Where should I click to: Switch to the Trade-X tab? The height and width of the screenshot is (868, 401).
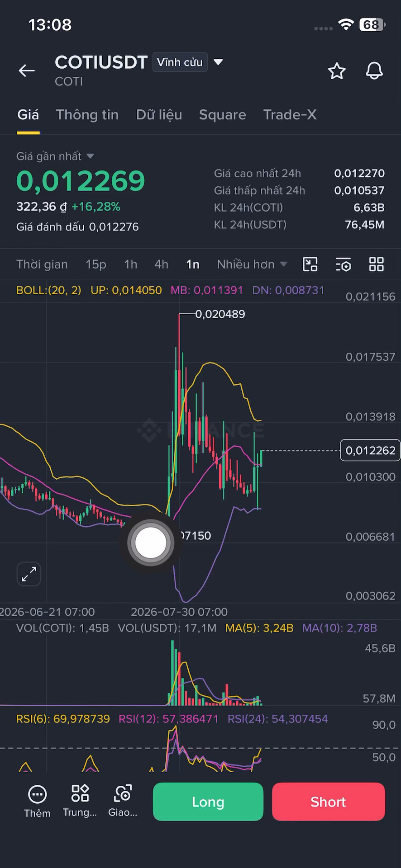(x=290, y=115)
